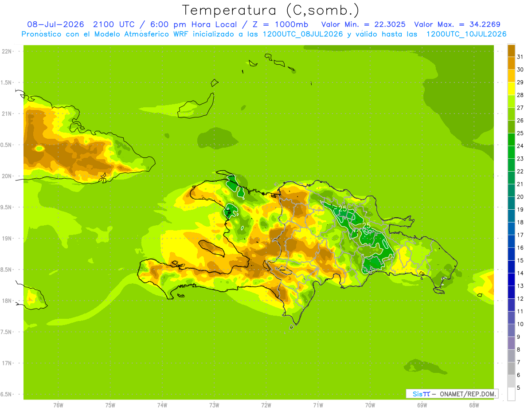
Task: Click the legend value 12
Action: (520, 299)
